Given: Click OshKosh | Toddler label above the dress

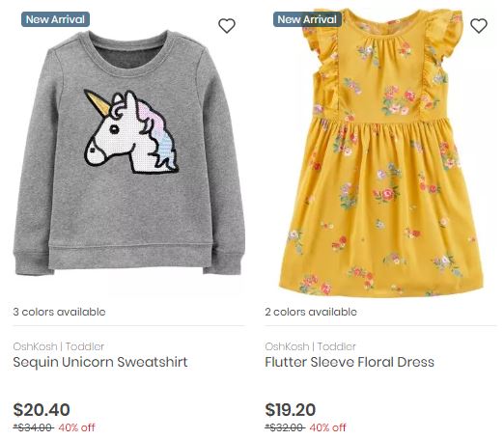Looking at the screenshot, I should click(x=310, y=346).
